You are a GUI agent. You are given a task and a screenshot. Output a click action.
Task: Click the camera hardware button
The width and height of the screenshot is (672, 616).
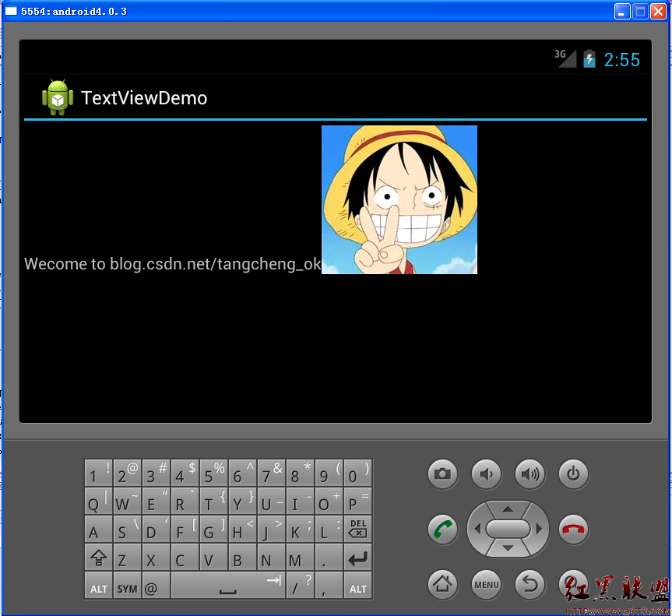pos(443,473)
